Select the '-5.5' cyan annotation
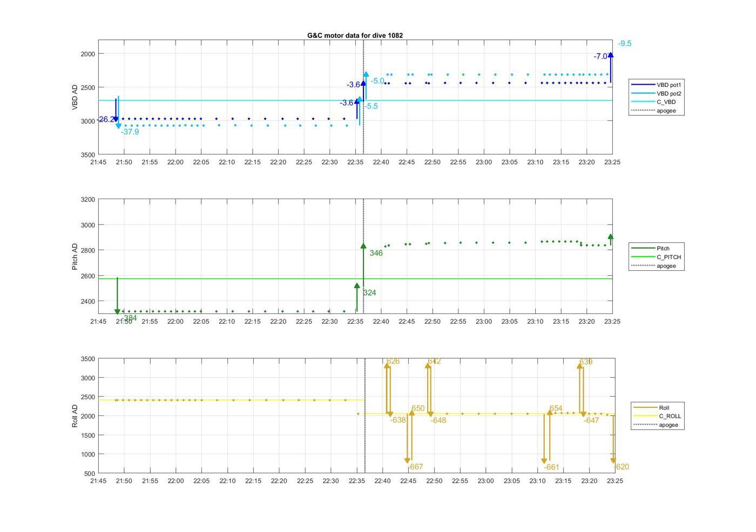This screenshot has width=756, height=532. click(x=370, y=106)
